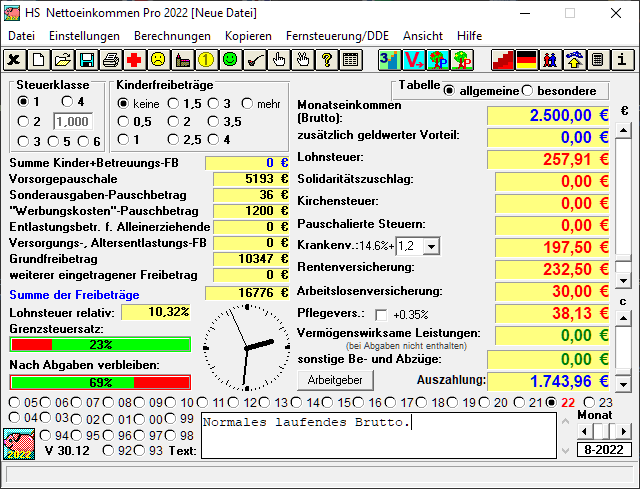Click the yellow question mark help icon
Screen dimensions: 640x489
pos(327,60)
